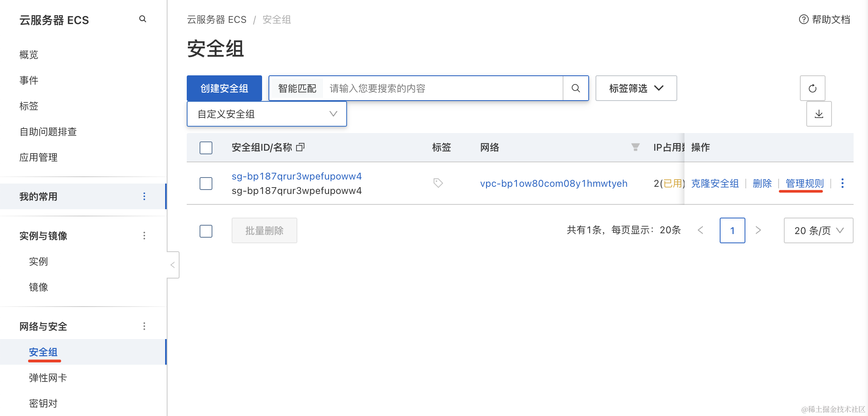The height and width of the screenshot is (416, 868).
Task: Select checkbox for sg-bp187qrur3wpefupoww4 row
Action: [206, 184]
